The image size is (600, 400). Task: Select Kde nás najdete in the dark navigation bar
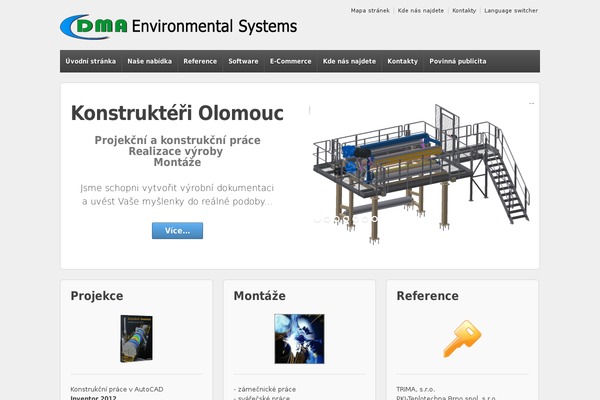[349, 61]
